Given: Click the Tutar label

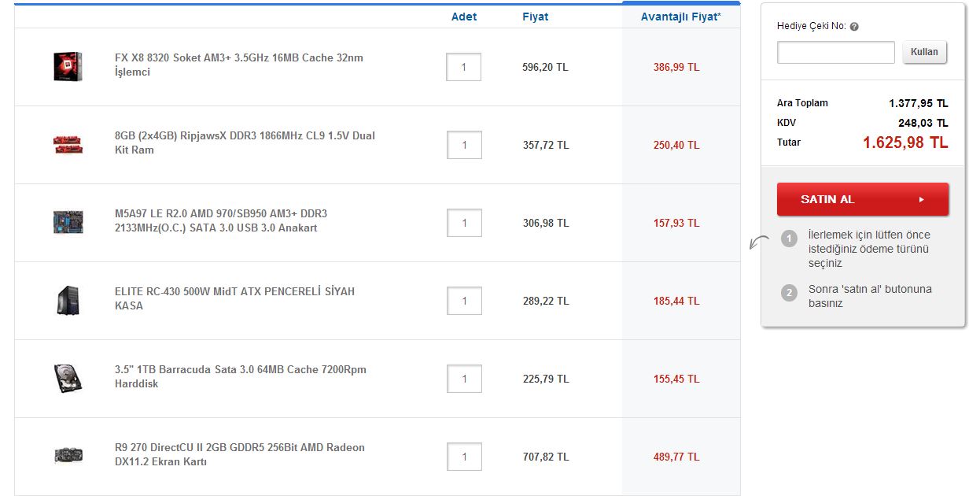Looking at the screenshot, I should coord(789,143).
